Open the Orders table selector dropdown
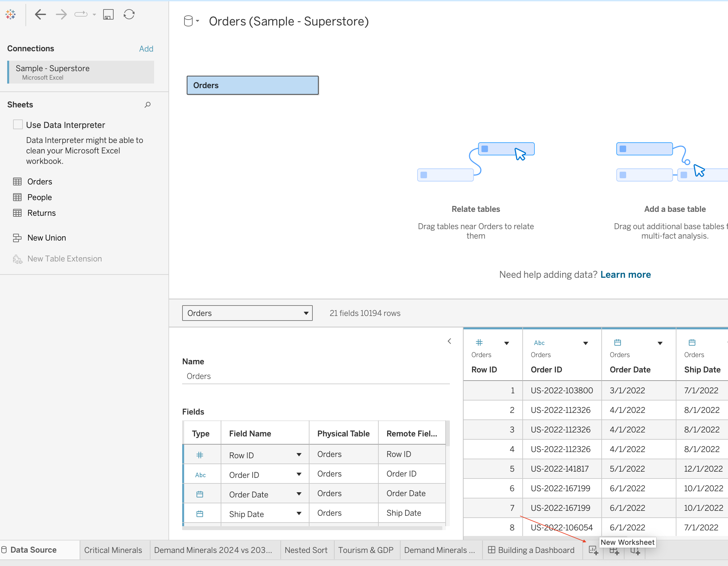Viewport: 728px width, 566px height. (247, 313)
